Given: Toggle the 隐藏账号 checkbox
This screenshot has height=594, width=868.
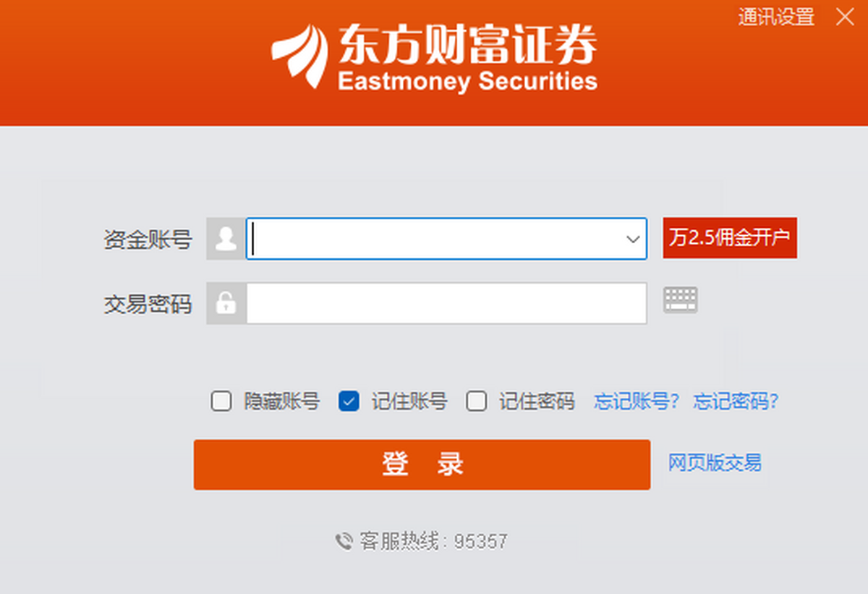Looking at the screenshot, I should pyautogui.click(x=221, y=401).
